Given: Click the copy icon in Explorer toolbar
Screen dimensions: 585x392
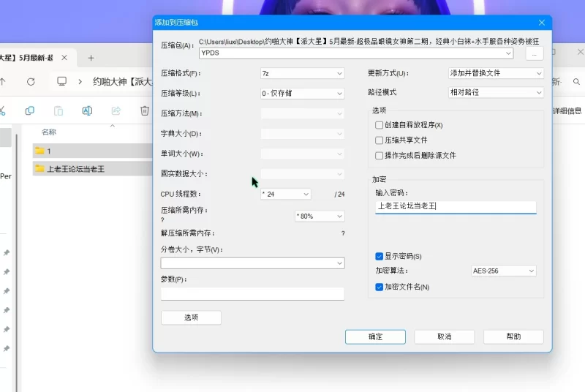Looking at the screenshot, I should pos(29,110).
